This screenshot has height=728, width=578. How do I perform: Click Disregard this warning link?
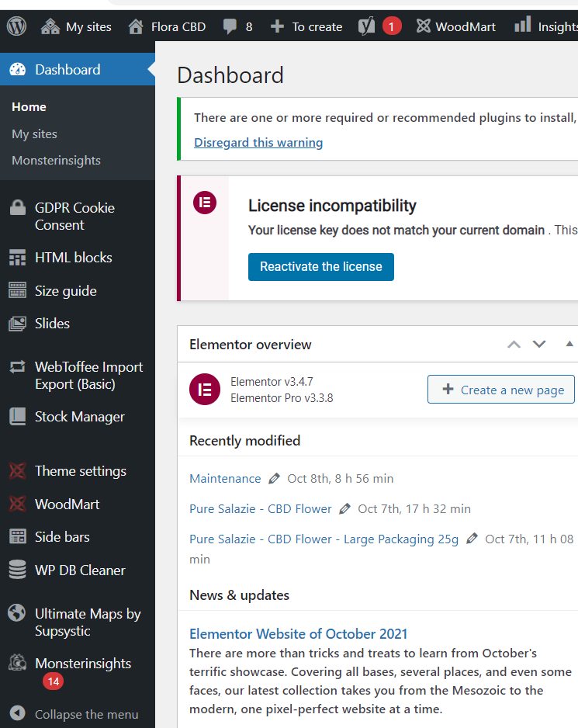(258, 142)
